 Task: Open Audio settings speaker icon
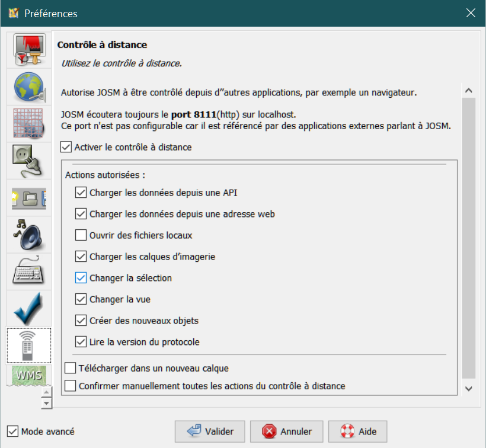coord(28,234)
